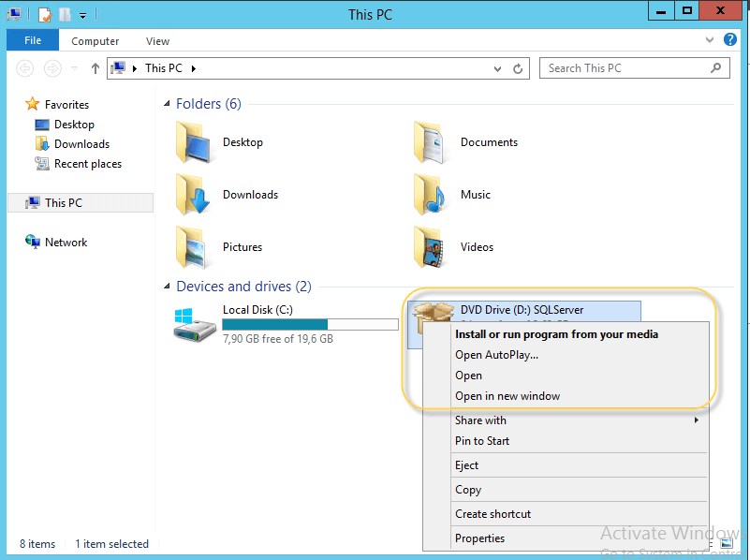The height and width of the screenshot is (560, 750).
Task: Click the Pictures folder icon
Action: pyautogui.click(x=193, y=247)
